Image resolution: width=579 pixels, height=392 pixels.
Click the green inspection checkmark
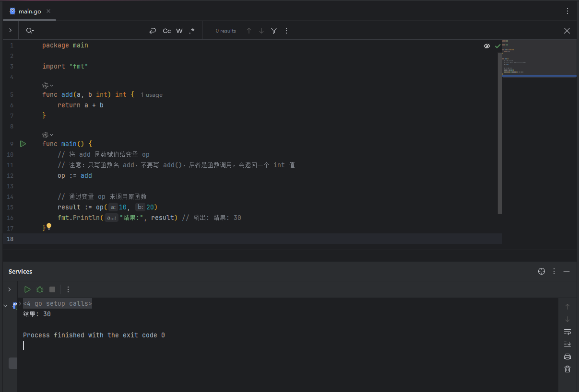pyautogui.click(x=497, y=46)
